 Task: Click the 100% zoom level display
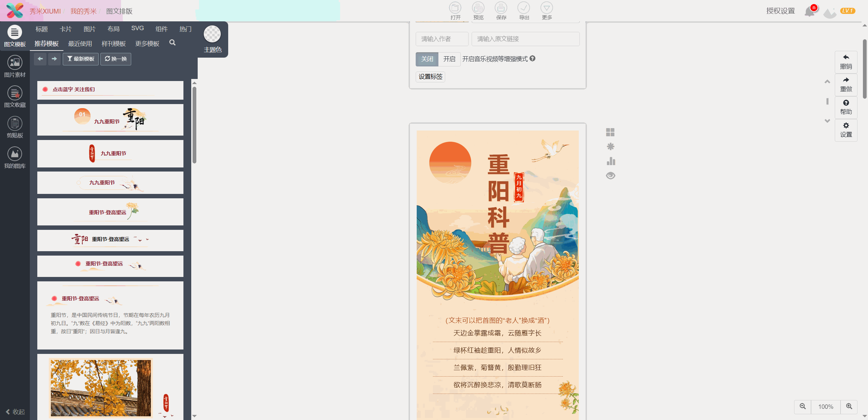point(826,406)
